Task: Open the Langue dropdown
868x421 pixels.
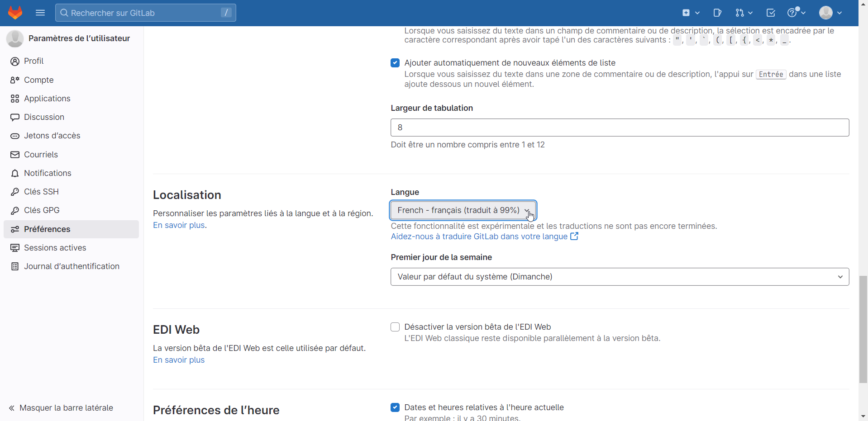Action: 463,210
